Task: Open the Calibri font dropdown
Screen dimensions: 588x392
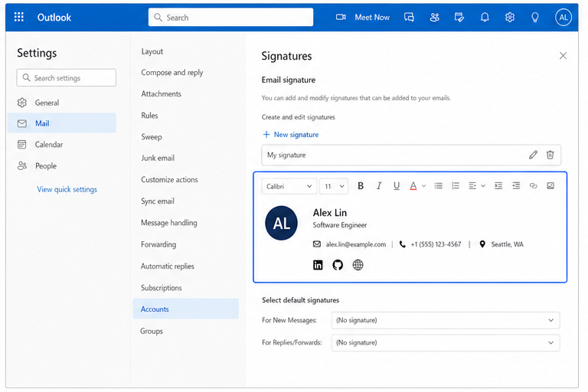Action: click(x=289, y=186)
